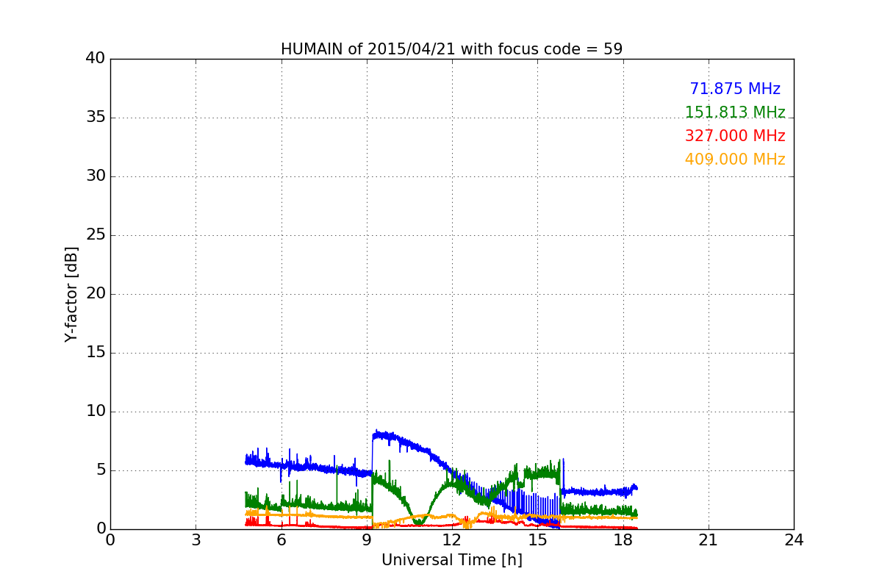Click y-axis tick value 15

(x=96, y=353)
